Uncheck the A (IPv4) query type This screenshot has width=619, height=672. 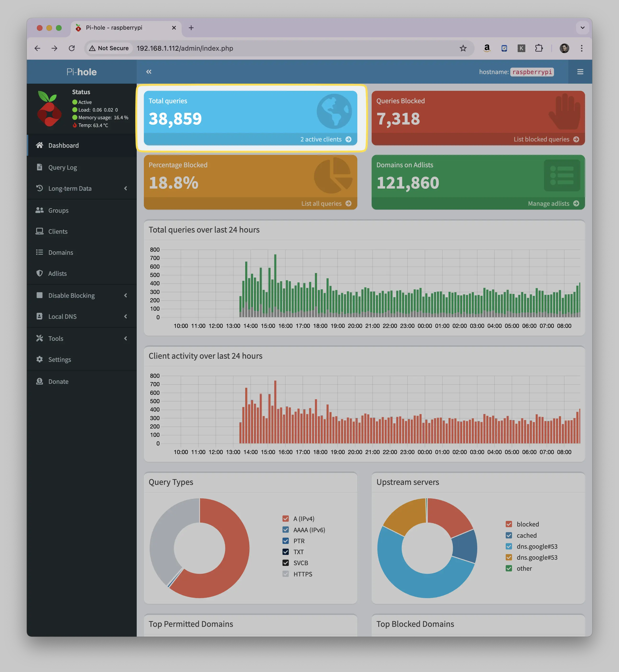(x=285, y=519)
